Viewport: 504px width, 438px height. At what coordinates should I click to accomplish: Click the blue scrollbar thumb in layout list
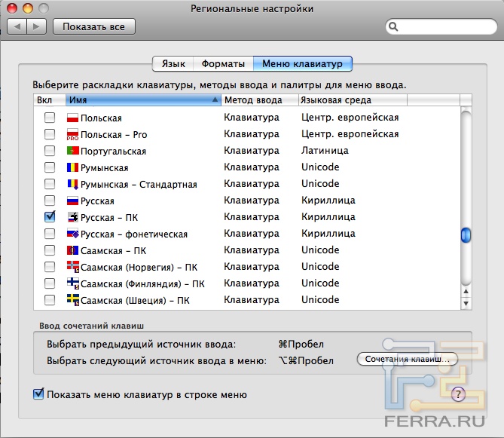pyautogui.click(x=465, y=235)
